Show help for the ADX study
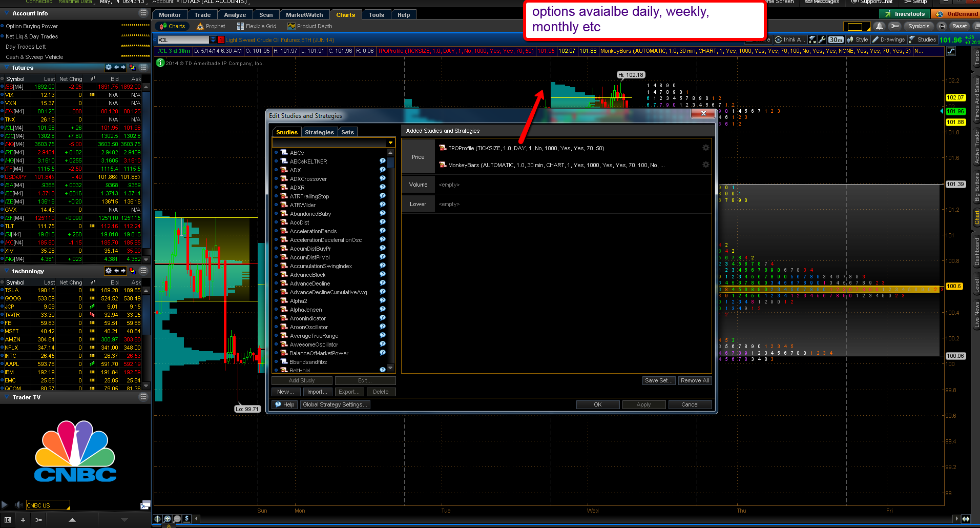 [x=382, y=170]
